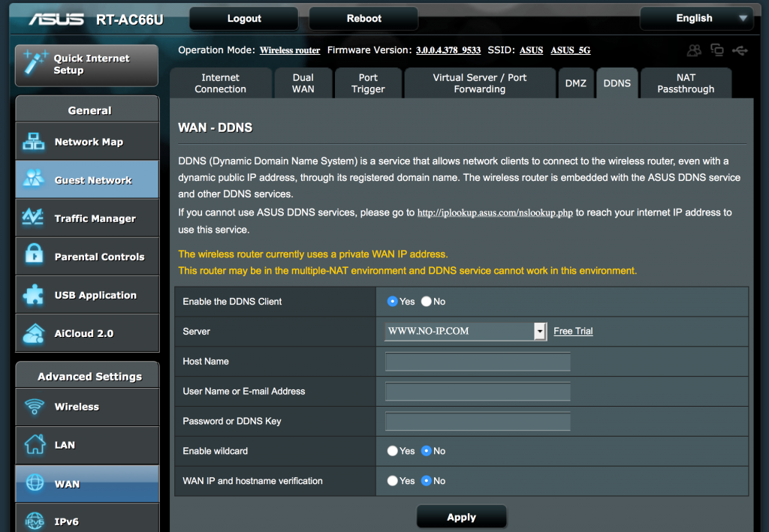Click the User Name or E-mail Address field
Screen dimensions: 769x532
tap(478, 392)
